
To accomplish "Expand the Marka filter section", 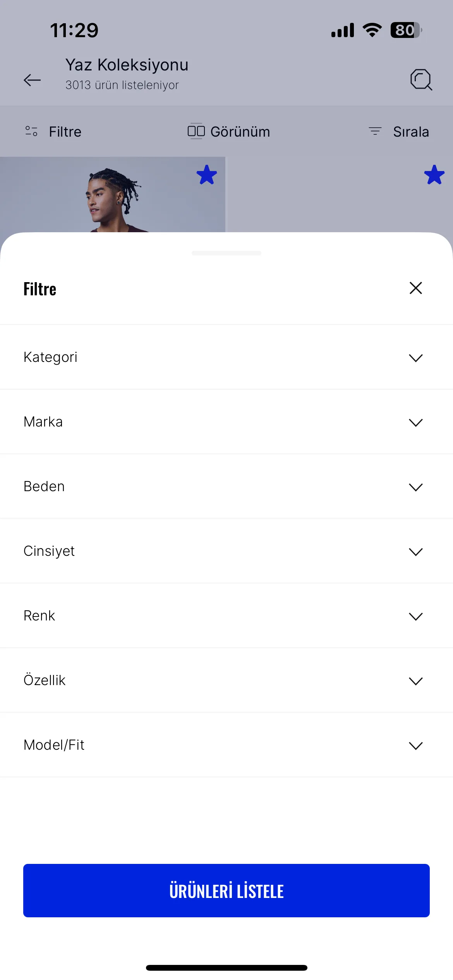I will (226, 421).
